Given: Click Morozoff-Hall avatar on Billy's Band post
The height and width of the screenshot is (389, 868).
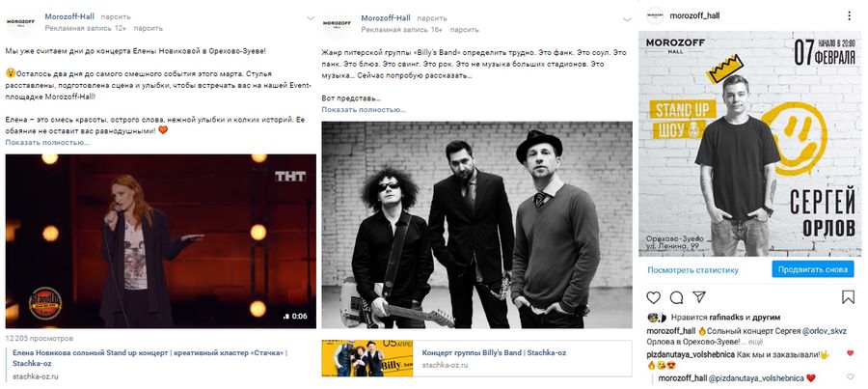Looking at the screenshot, I should [338, 23].
